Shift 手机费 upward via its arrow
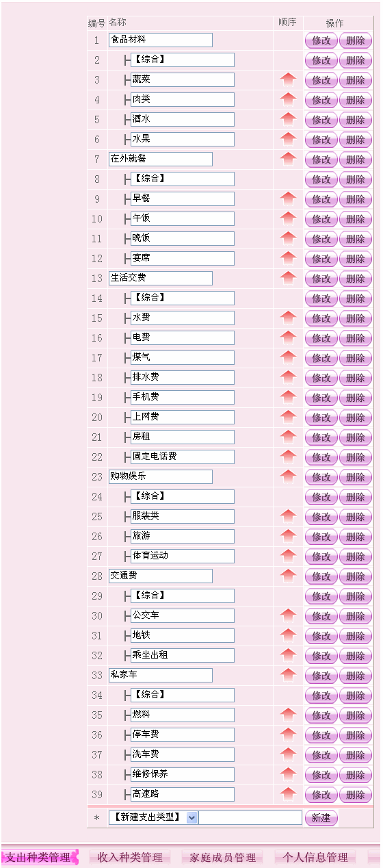Screen dimensions: 383x868 click(x=288, y=397)
